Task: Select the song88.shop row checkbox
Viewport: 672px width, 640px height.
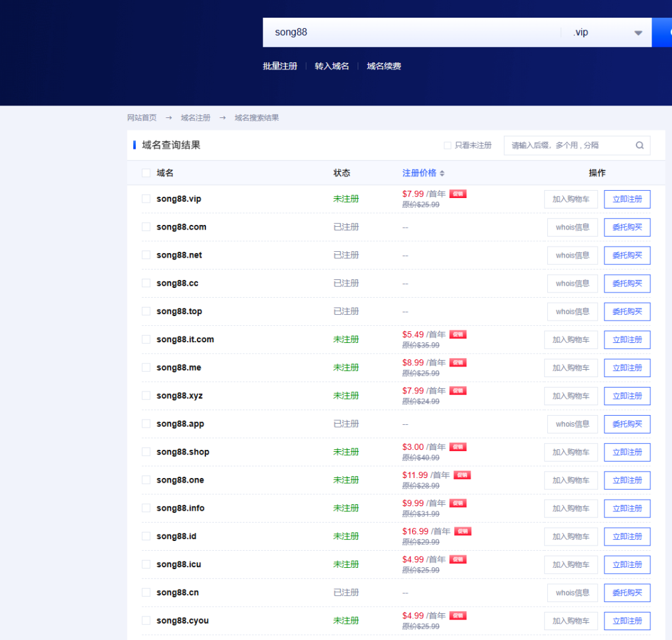Action: point(146,452)
